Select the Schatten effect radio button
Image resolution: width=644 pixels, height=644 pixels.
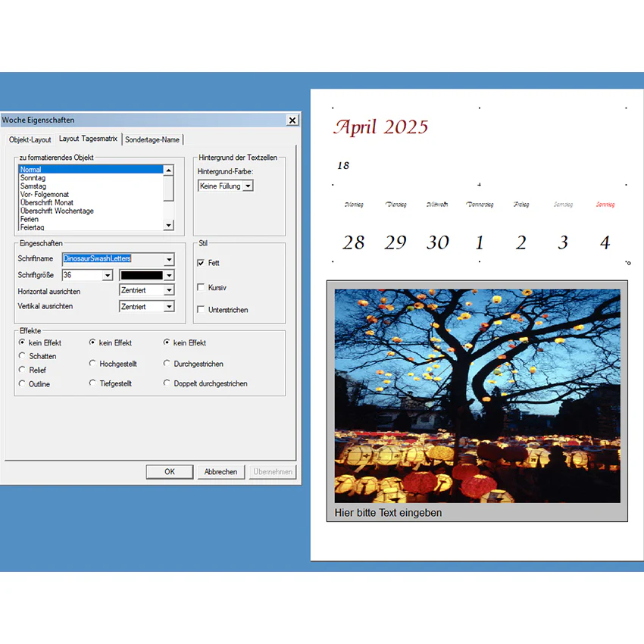click(x=22, y=355)
